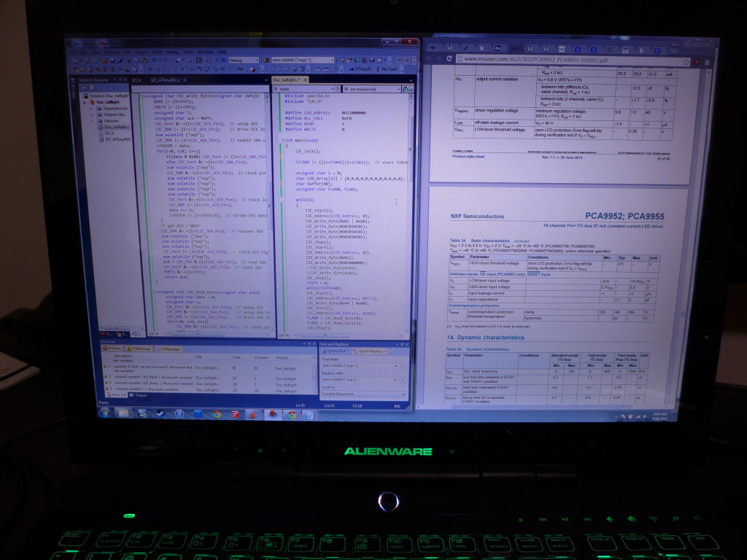Collapse the Duc_taillight project node
The height and width of the screenshot is (560, 747).
[86, 102]
